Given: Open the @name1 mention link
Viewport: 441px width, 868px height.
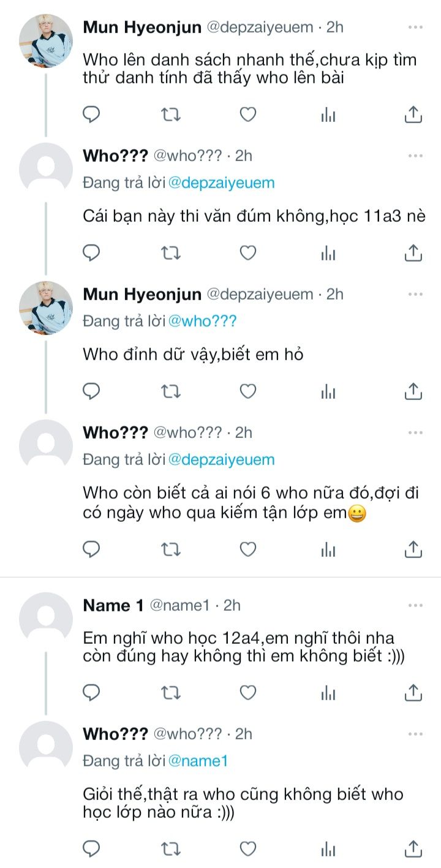Looking at the screenshot, I should (198, 761).
